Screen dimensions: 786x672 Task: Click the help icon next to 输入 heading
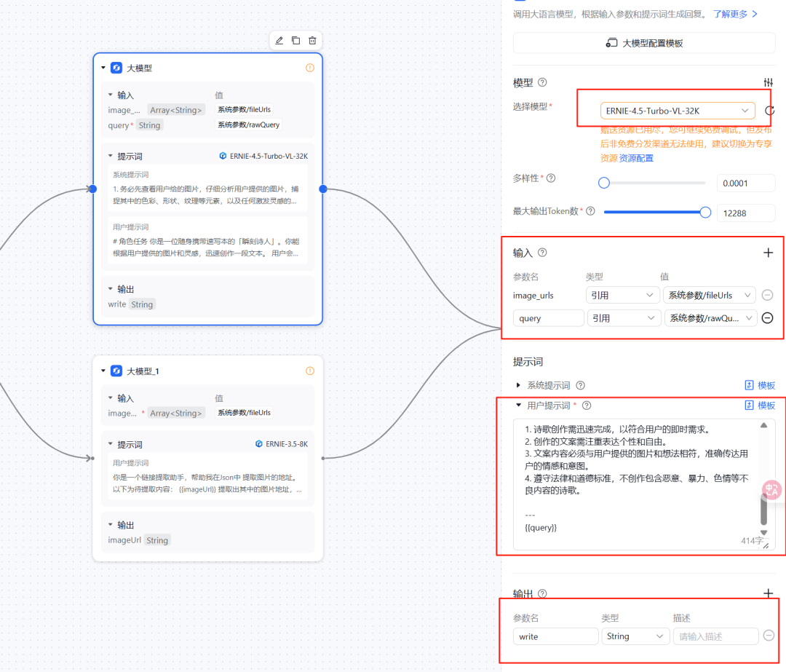(x=542, y=253)
